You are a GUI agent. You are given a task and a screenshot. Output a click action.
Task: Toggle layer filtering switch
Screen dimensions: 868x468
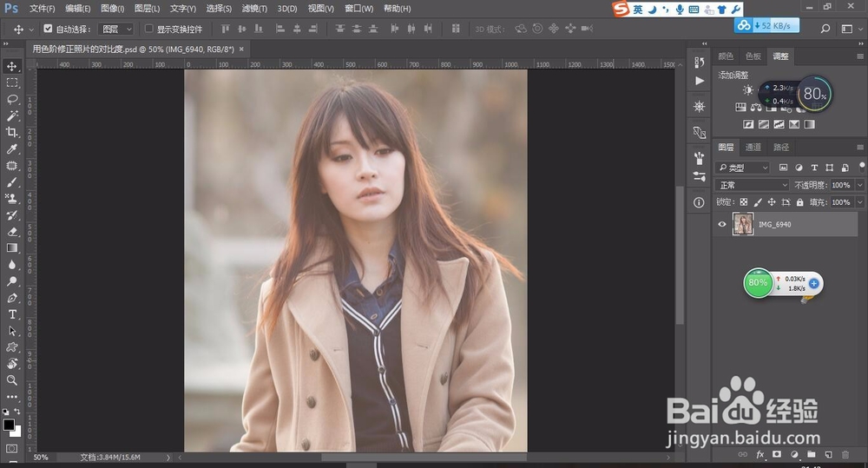tap(862, 166)
